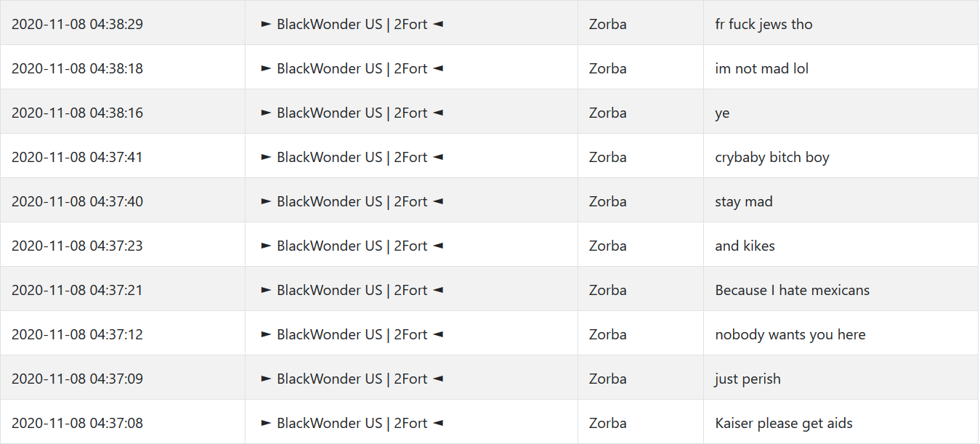
Task: Open player Zorba in the 04:38:18 row
Action: click(608, 68)
